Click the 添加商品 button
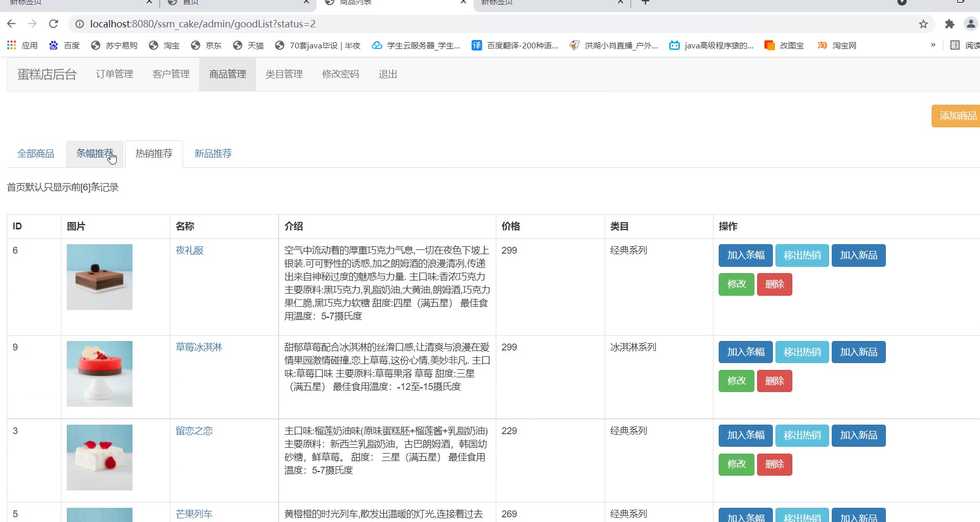Viewport: 980px width, 522px height. [956, 116]
